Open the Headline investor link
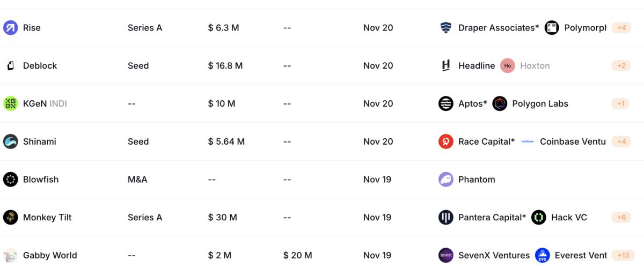The width and height of the screenshot is (644, 268). pos(477,66)
